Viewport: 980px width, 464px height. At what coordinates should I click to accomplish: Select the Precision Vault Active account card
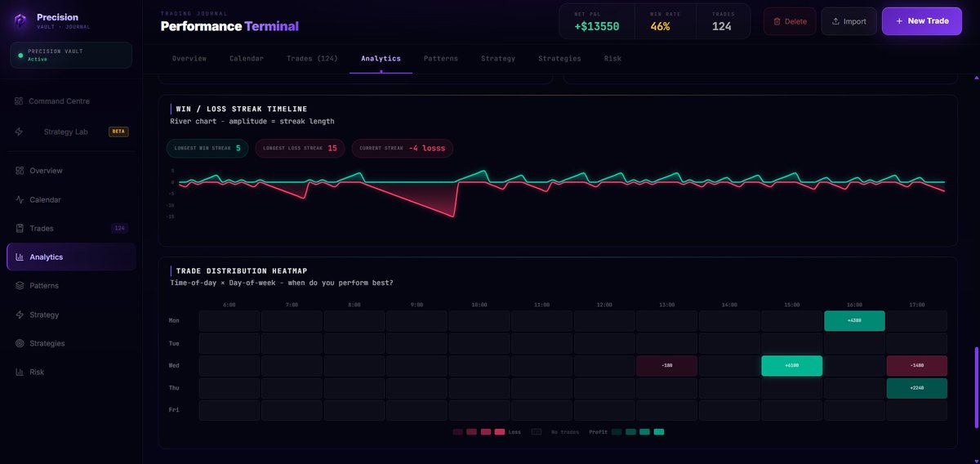71,56
